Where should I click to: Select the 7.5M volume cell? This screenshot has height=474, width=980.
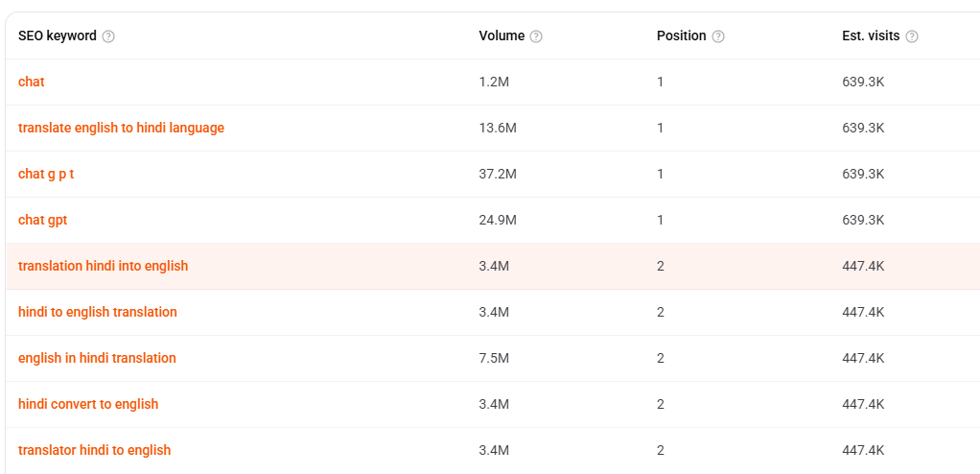(x=495, y=358)
